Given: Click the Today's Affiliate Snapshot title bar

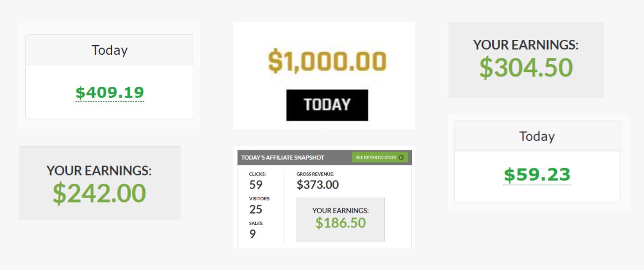Looking at the screenshot, I should pos(324,157).
